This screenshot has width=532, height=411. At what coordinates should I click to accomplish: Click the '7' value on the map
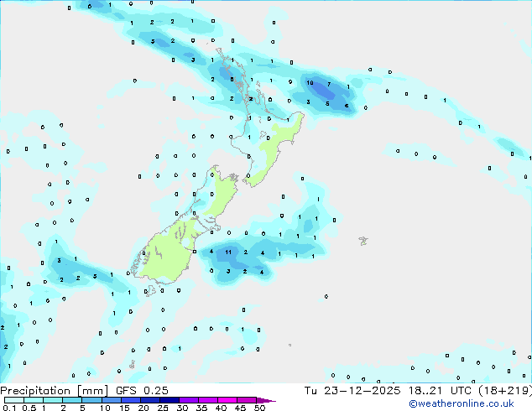pyautogui.click(x=329, y=85)
